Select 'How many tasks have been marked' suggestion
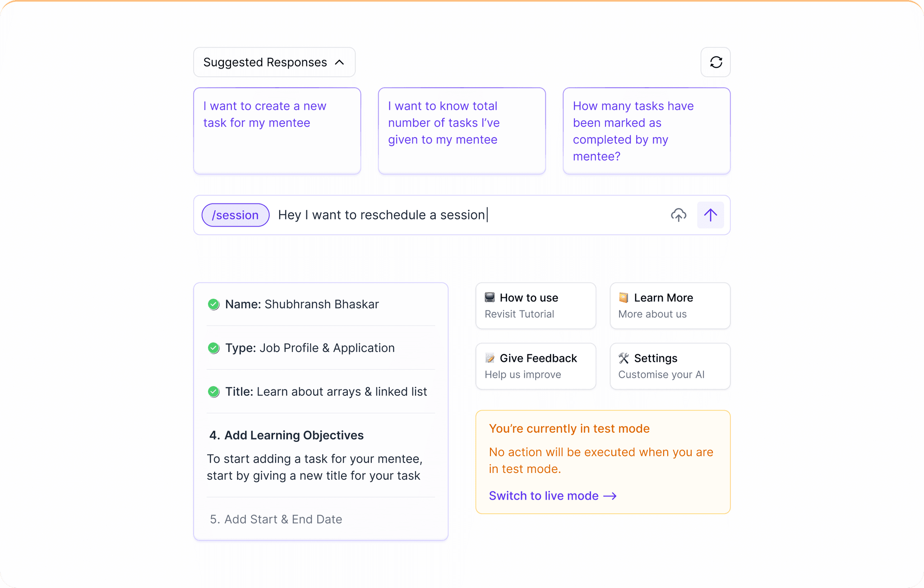 [646, 131]
